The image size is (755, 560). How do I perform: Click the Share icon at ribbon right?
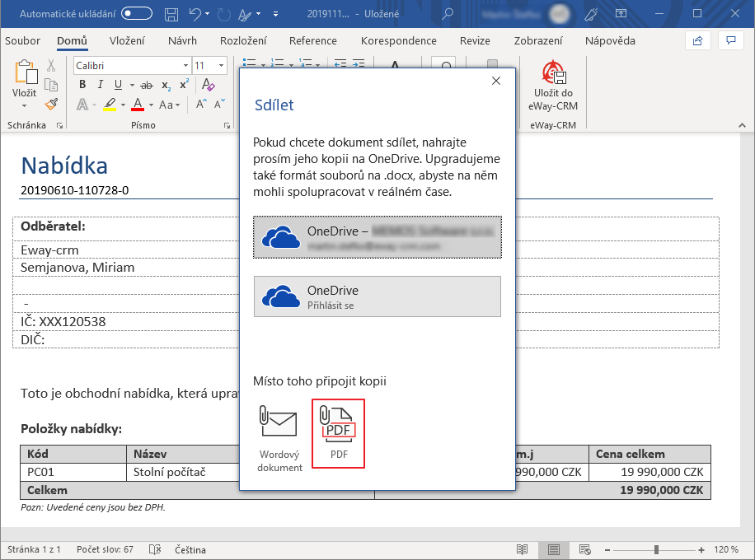(697, 40)
